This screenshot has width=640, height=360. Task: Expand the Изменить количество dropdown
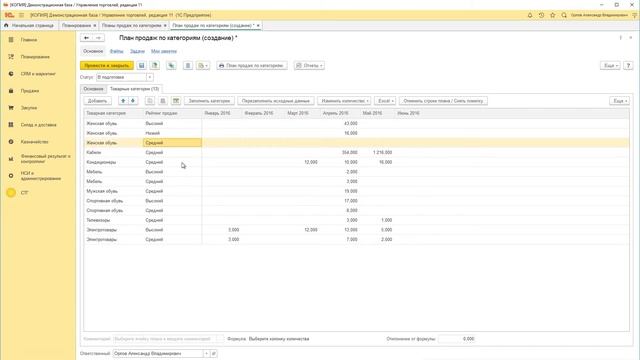pos(344,101)
